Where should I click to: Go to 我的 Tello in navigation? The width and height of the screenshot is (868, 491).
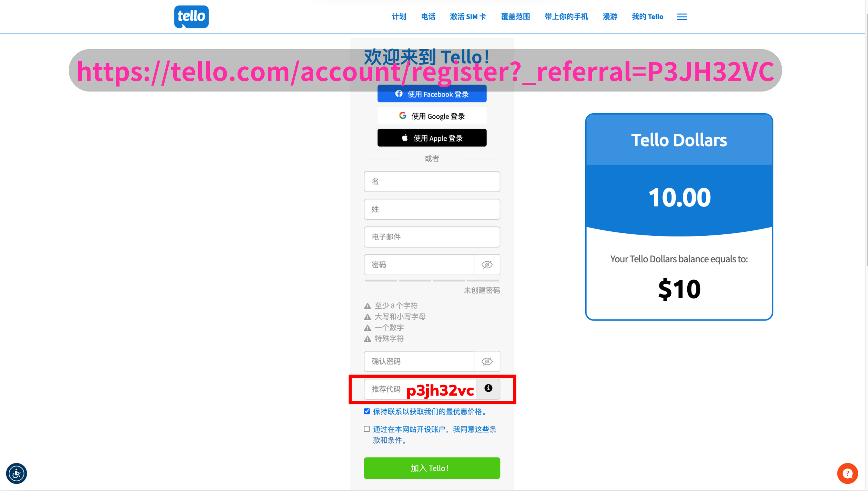[647, 16]
